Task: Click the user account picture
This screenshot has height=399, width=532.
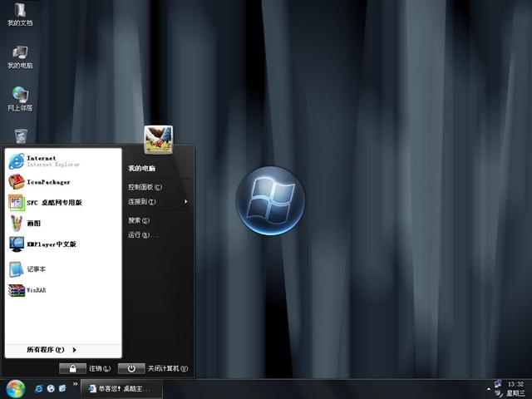Action: 159,140
